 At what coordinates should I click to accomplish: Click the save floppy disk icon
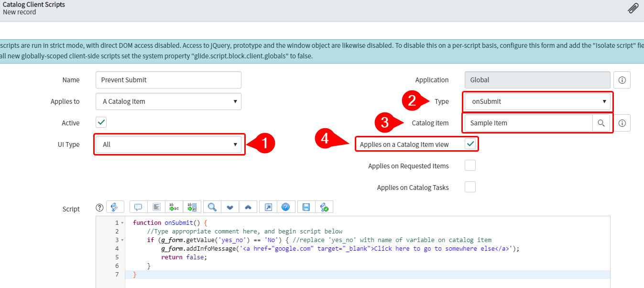[x=306, y=207]
